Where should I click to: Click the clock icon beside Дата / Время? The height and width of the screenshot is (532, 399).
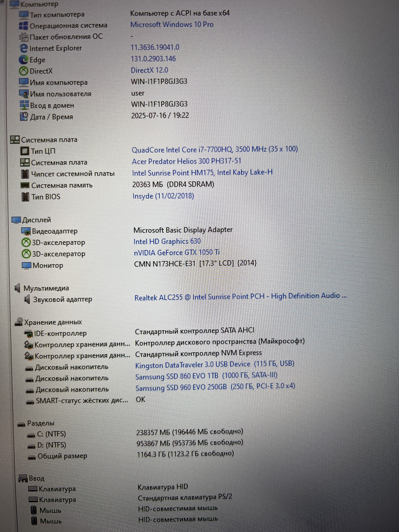click(x=24, y=117)
